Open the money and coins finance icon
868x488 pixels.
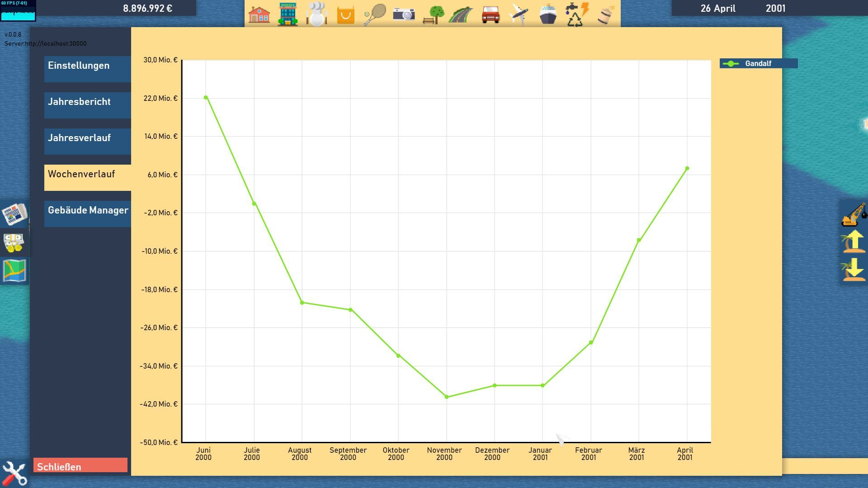click(x=14, y=242)
